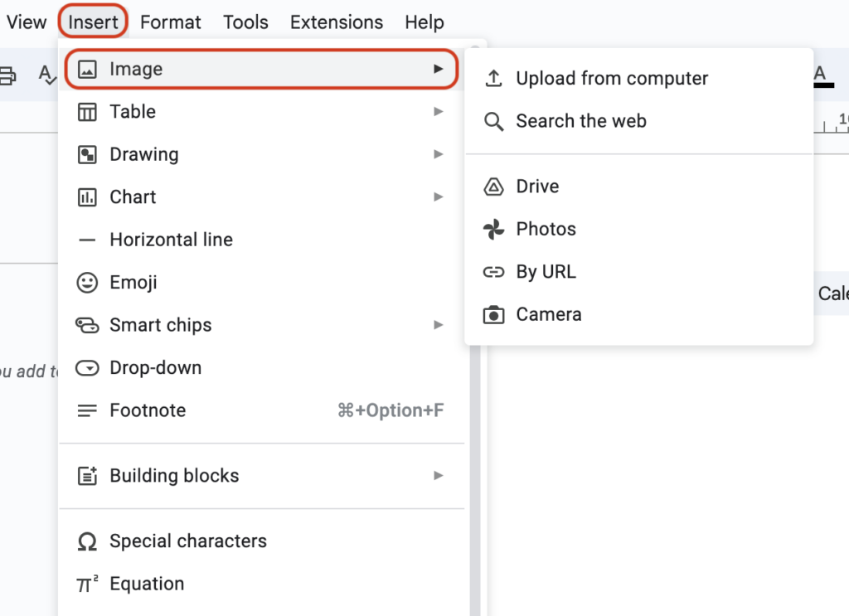Select Image from the Insert menu
Screen dimensions: 849x616
point(136,69)
